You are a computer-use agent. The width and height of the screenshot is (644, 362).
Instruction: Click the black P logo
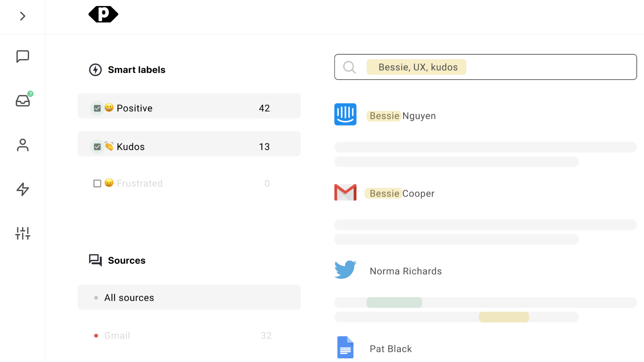click(103, 14)
